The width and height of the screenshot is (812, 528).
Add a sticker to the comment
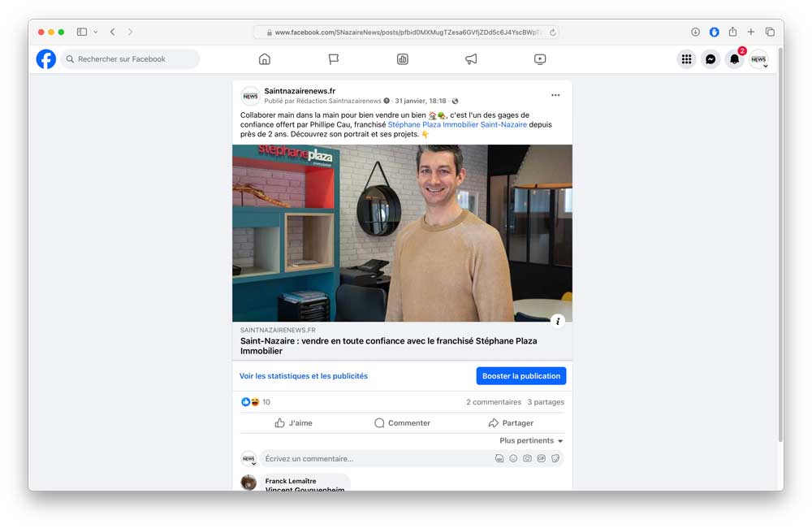(555, 459)
